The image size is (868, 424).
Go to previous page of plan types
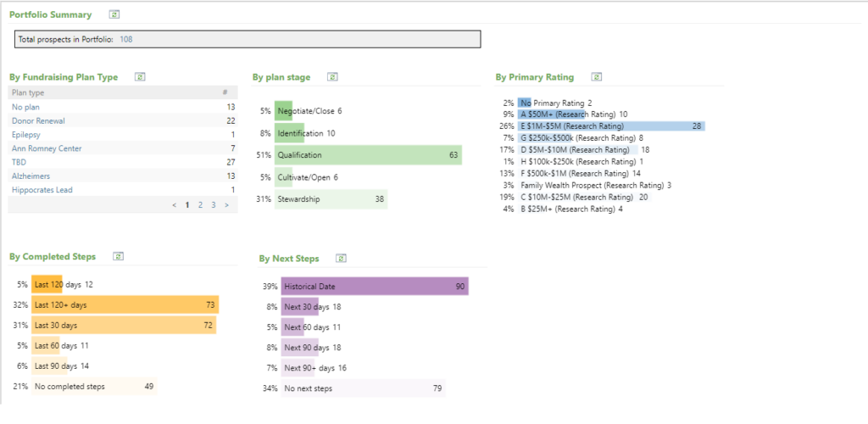174,205
